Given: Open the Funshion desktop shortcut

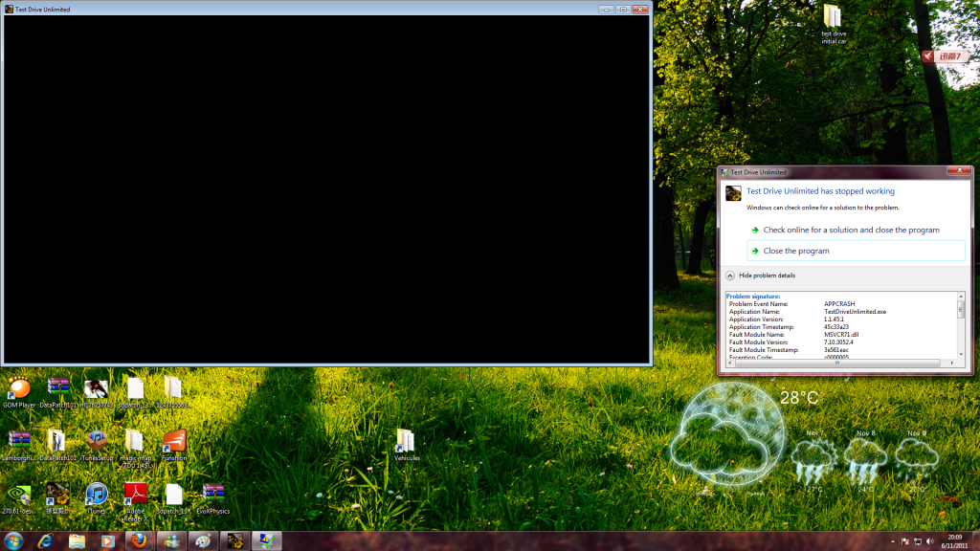Looking at the screenshot, I should pyautogui.click(x=174, y=441).
